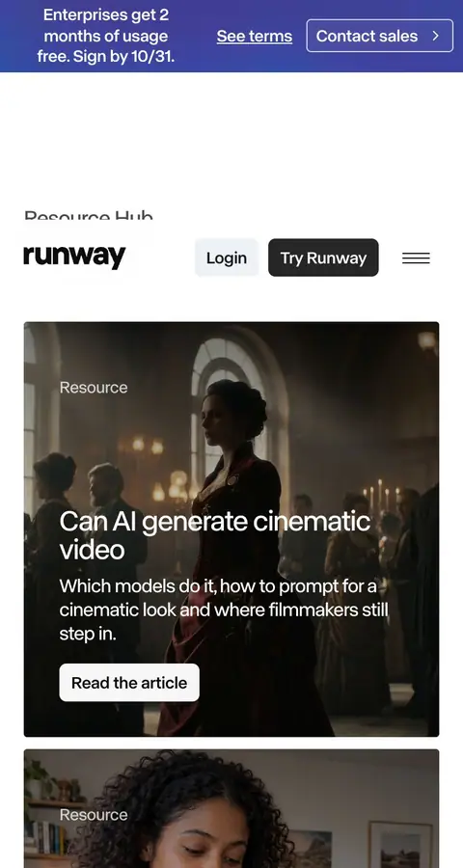Click the Resource label on the second card
Screen dimensions: 463x868
click(94, 815)
